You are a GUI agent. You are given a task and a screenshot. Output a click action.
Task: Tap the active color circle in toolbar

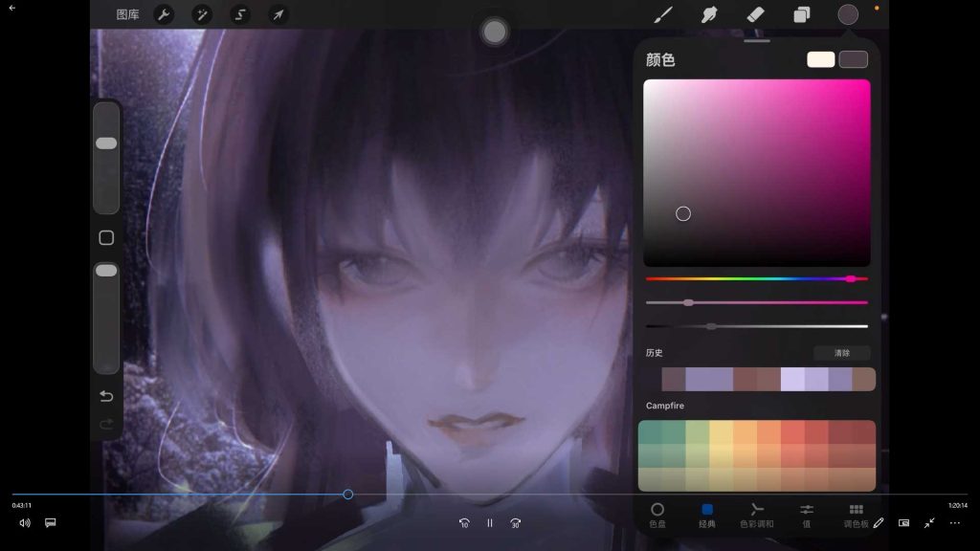click(848, 14)
